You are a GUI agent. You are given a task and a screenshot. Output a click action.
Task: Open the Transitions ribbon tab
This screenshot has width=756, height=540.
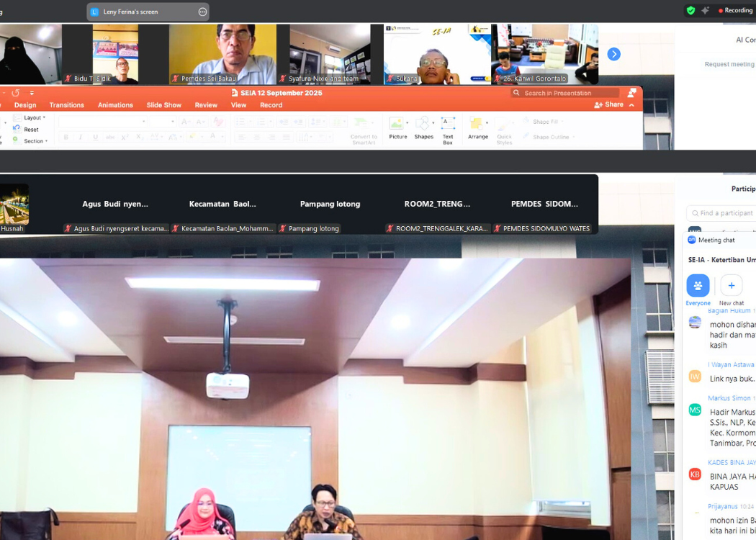pyautogui.click(x=66, y=105)
